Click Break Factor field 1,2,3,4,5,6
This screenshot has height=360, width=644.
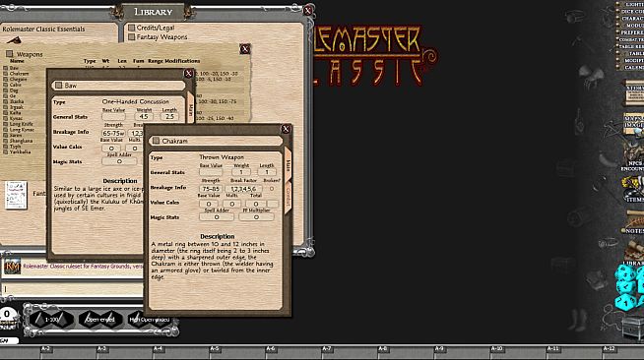pos(243,189)
